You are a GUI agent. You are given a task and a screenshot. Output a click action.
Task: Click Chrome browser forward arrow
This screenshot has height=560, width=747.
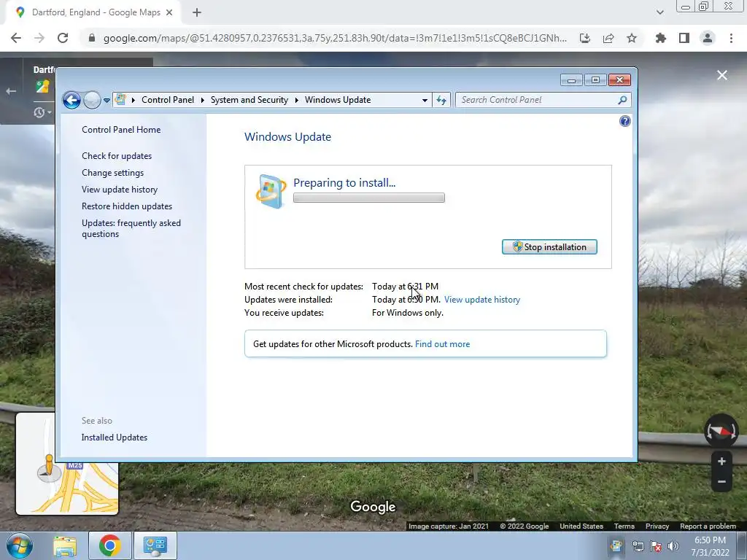tap(39, 38)
